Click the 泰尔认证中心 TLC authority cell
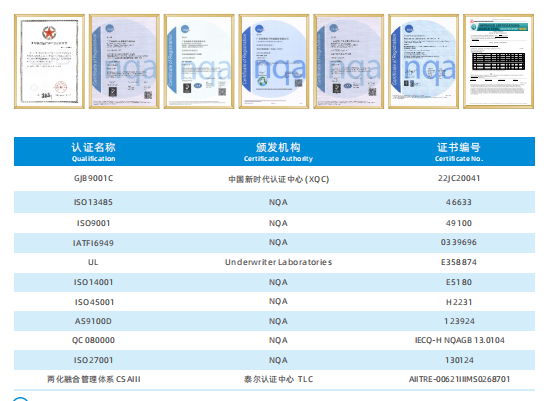 click(x=278, y=379)
